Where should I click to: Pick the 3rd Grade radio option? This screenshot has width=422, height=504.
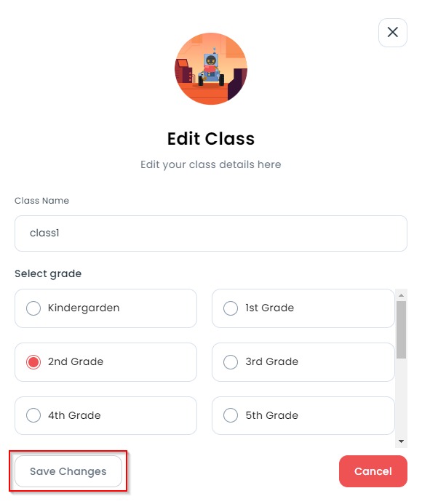231,362
